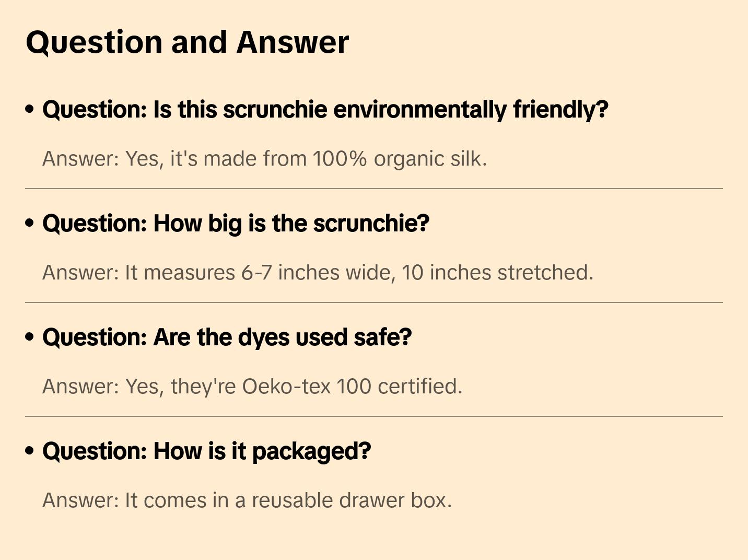Viewport: 748px width, 560px height.
Task: Select the "How is it packaged?" question
Action: [206, 451]
